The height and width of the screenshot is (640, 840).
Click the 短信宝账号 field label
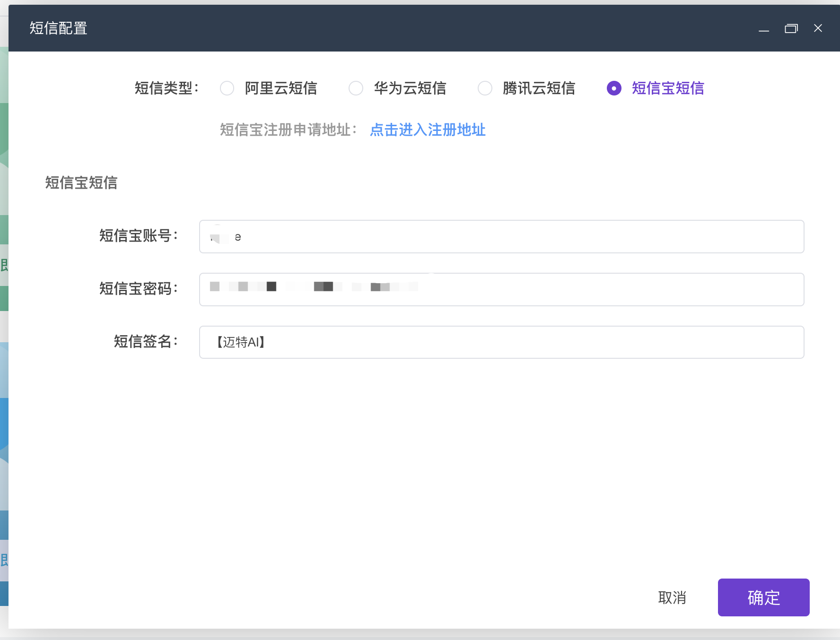pyautogui.click(x=138, y=236)
